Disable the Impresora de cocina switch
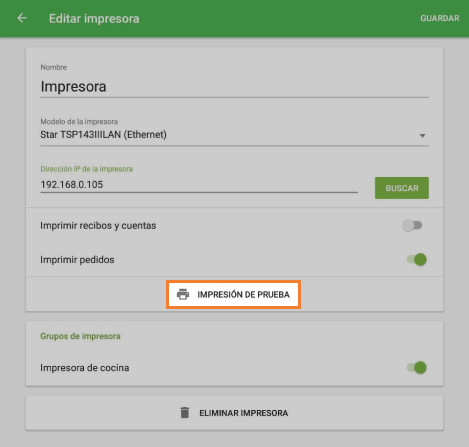 tap(417, 368)
